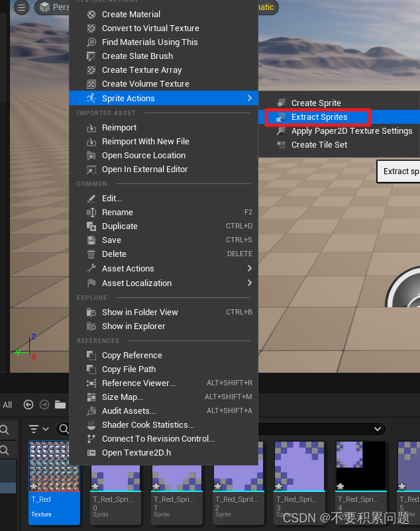This screenshot has height=531, width=420.
Task: Click the Create Slate Brush icon
Action: [x=91, y=56]
